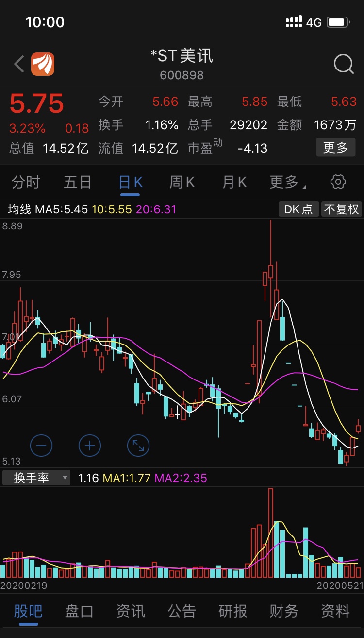Viewport: 364px width, 638px height.
Task: Tap MA2:2.35 turnover average
Action: [x=181, y=478]
